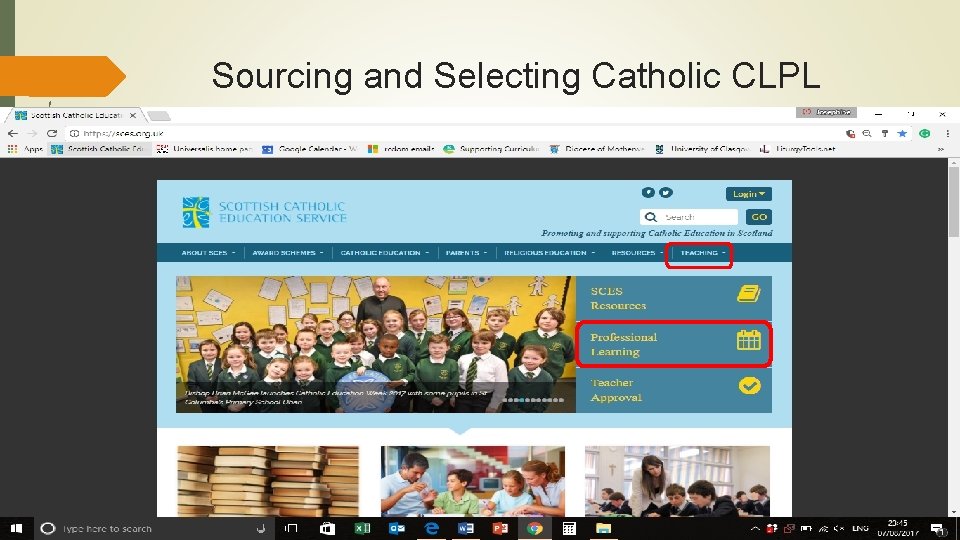Open Calculator from the taskbar
Image resolution: width=960 pixels, height=540 pixels.
point(569,528)
